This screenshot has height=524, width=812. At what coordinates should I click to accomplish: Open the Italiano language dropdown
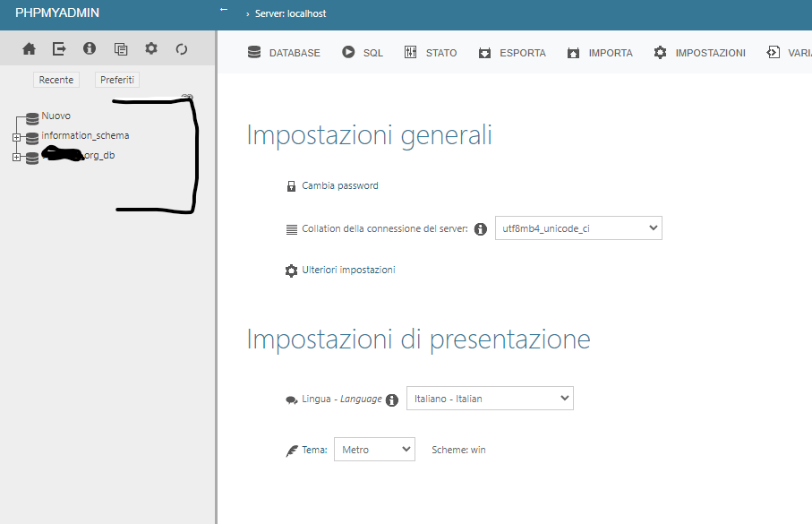(490, 399)
